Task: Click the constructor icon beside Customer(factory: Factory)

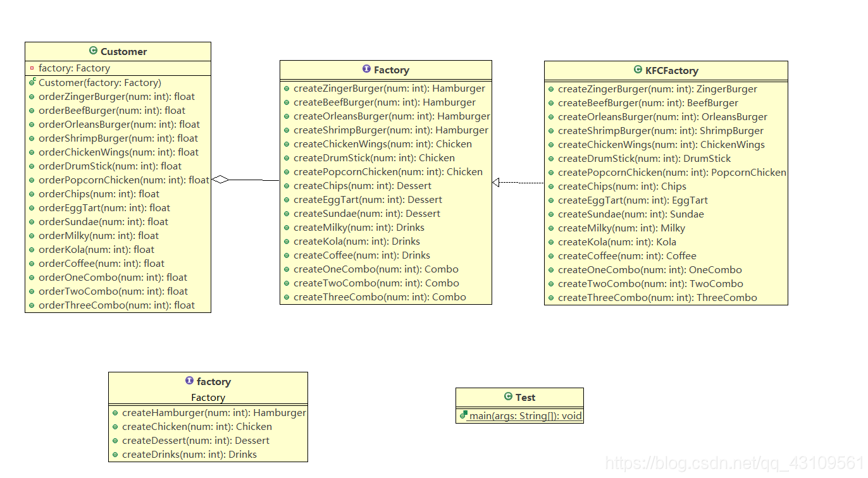Action: pyautogui.click(x=32, y=82)
